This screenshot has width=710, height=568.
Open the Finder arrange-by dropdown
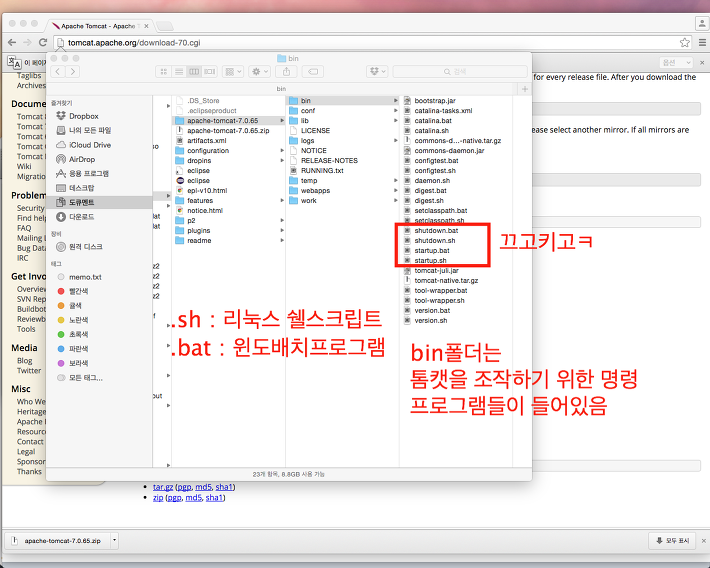pos(233,72)
